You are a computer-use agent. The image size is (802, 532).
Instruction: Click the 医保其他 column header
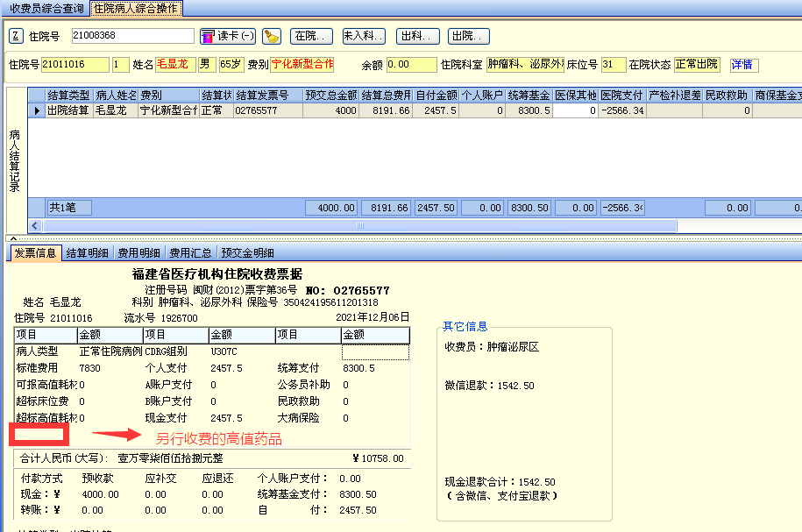coord(575,96)
